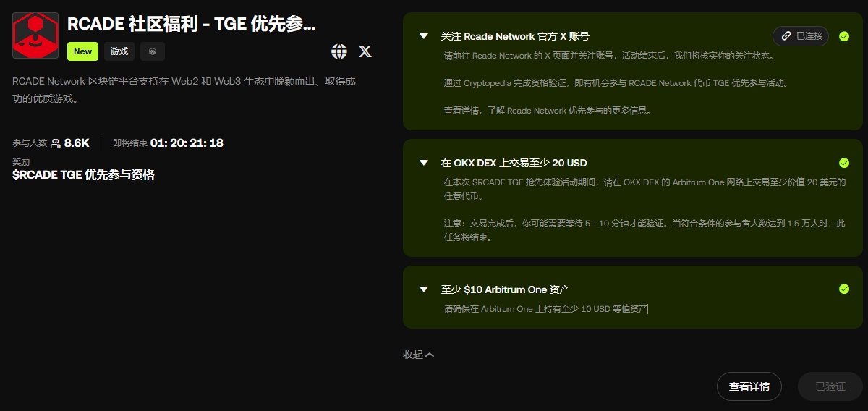Click the RCADE Network description paragraph
This screenshot has width=868, height=411.
(x=184, y=90)
